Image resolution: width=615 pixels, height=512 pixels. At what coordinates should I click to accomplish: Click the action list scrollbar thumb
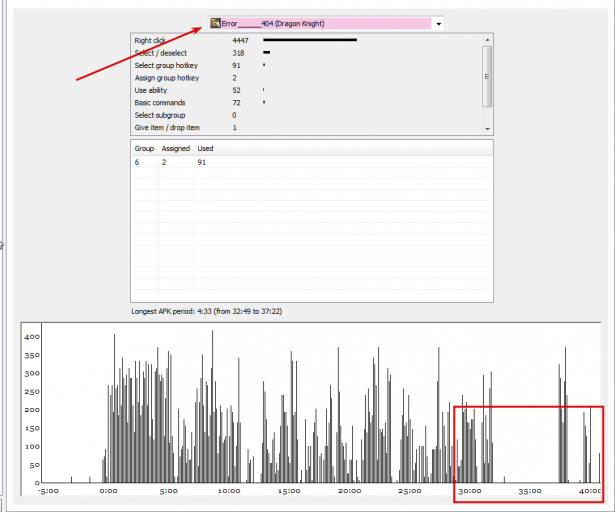487,76
